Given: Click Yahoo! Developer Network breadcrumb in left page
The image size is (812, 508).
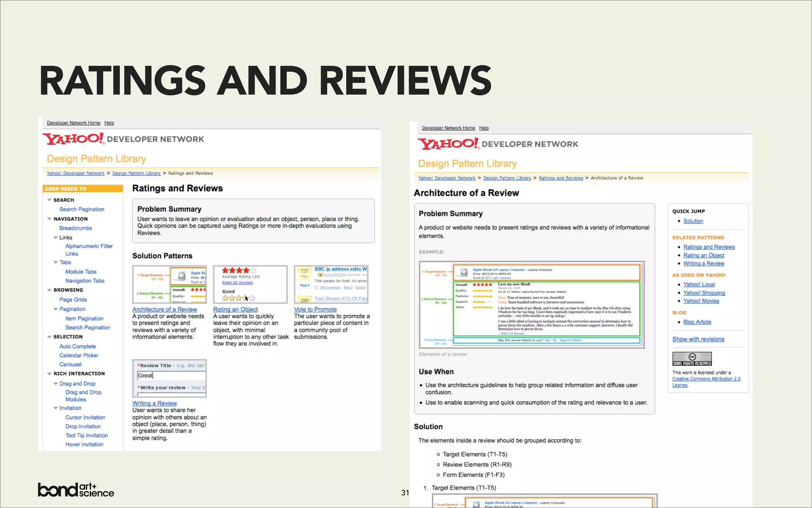Looking at the screenshot, I should 76,173.
